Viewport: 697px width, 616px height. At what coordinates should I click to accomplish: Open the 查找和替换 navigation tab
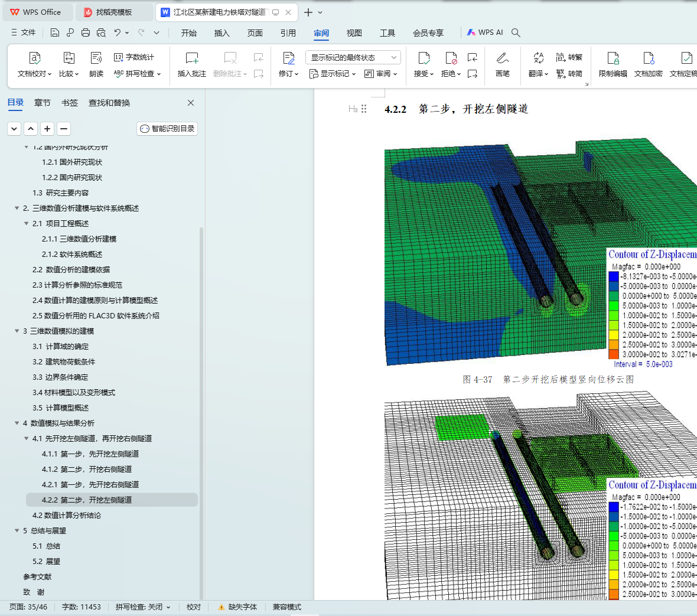point(109,103)
